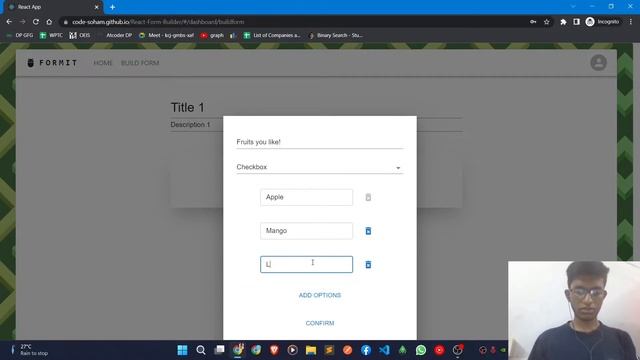The image size is (640, 360).
Task: Click the browser address bar
Action: pyautogui.click(x=294, y=22)
